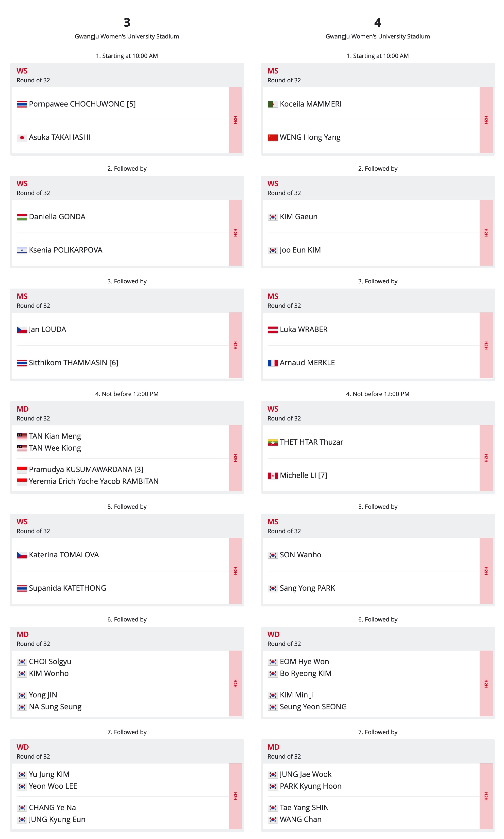The image size is (504, 839).
Task: Open Michelle LI [7] player profile
Action: coord(303,475)
